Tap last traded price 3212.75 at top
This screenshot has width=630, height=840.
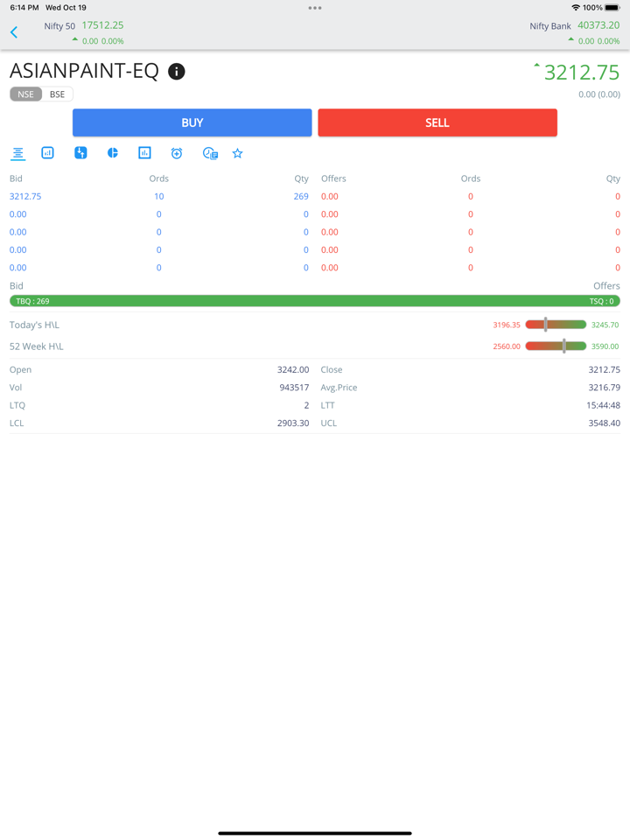point(582,73)
